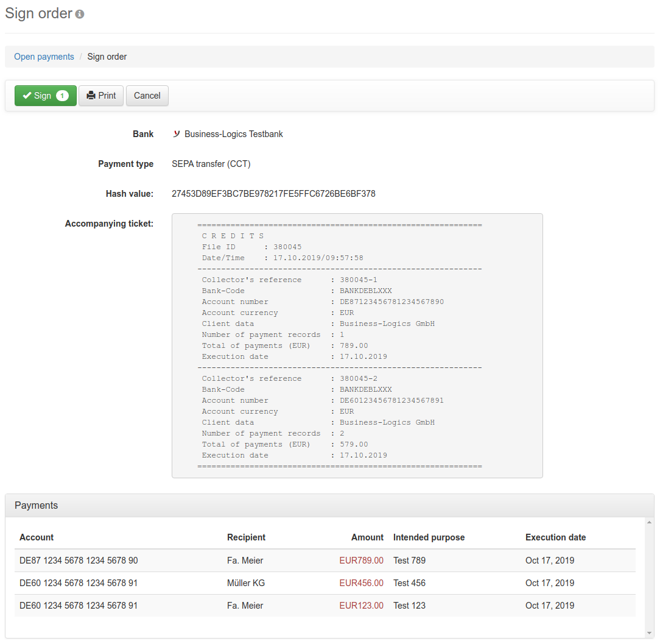Click the checkmark icon in Sign button
Screen dimensions: 660x644
click(27, 96)
